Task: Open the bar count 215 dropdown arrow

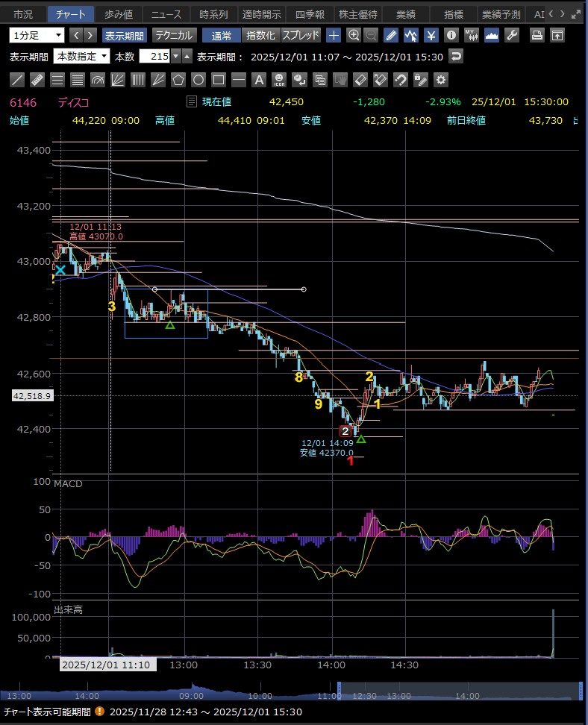Action: pos(175,56)
